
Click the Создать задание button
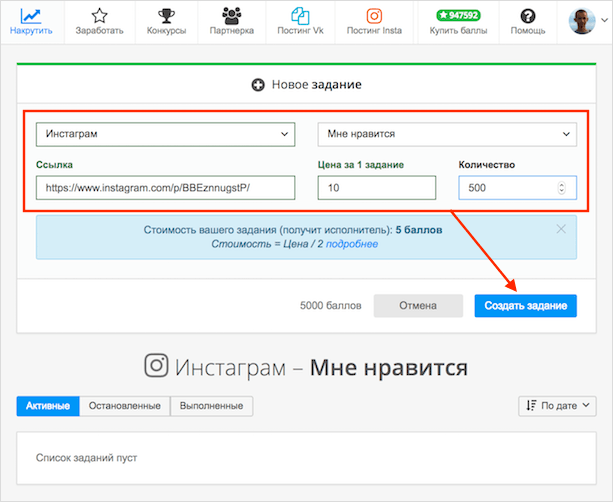525,306
